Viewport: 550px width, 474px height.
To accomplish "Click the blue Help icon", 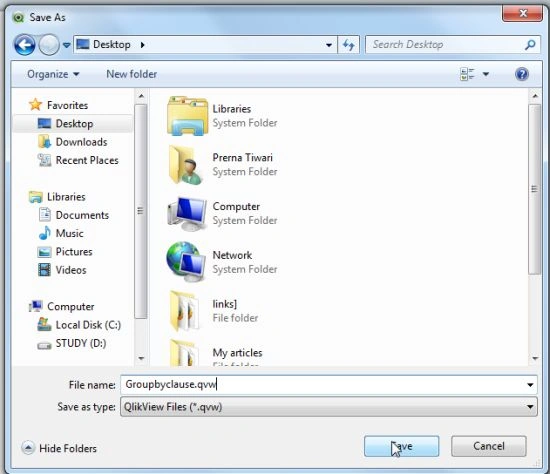I will [522, 74].
